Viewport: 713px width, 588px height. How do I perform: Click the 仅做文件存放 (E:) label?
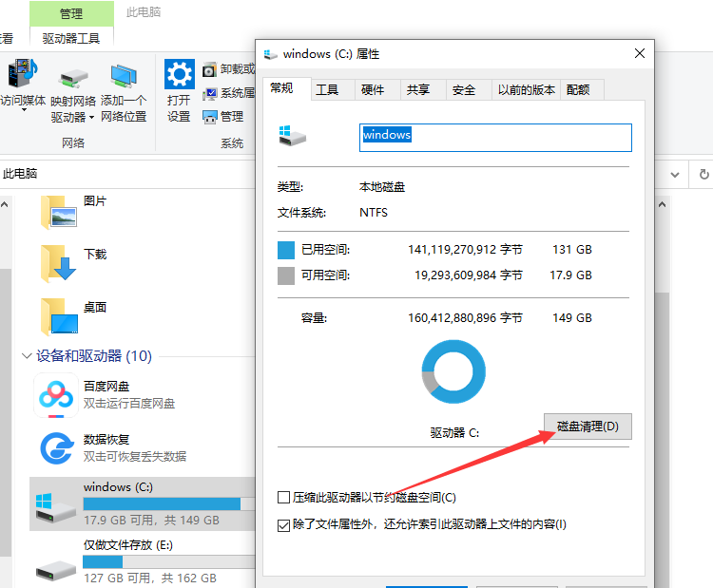(x=128, y=545)
